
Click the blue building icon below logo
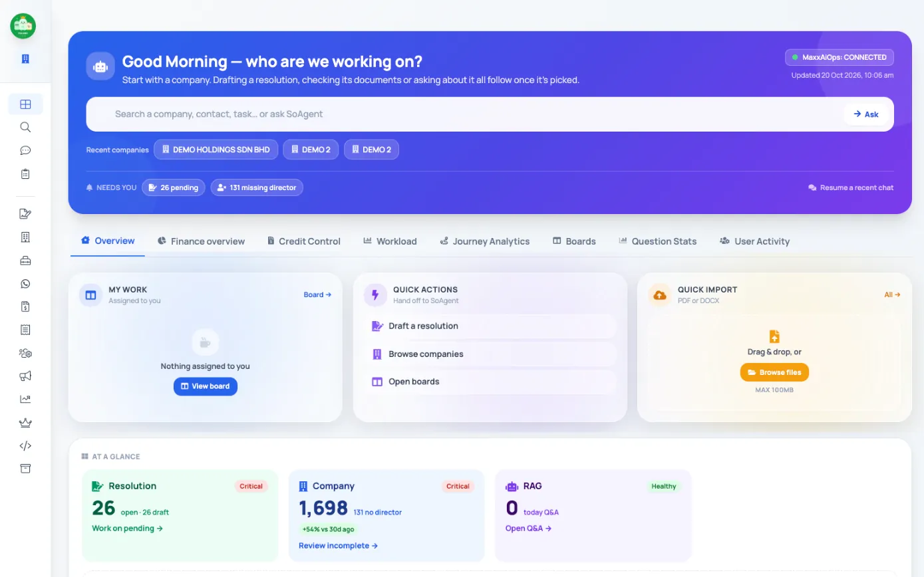click(25, 59)
